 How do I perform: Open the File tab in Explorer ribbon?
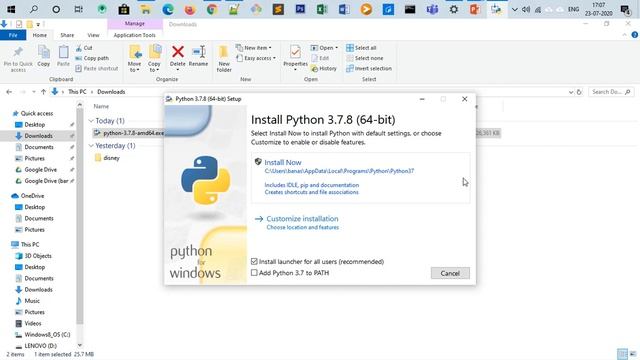(13, 35)
